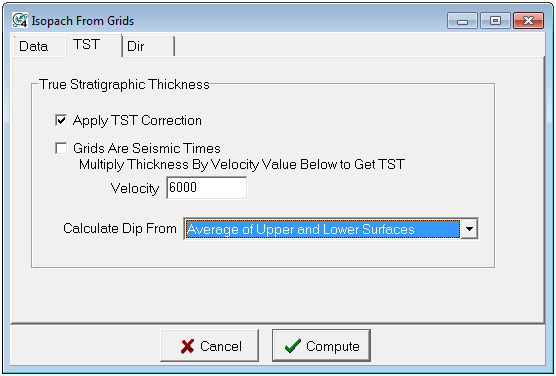Viewport: 556px width, 376px height.
Task: Click the Calculate Dip From label
Action: point(120,228)
